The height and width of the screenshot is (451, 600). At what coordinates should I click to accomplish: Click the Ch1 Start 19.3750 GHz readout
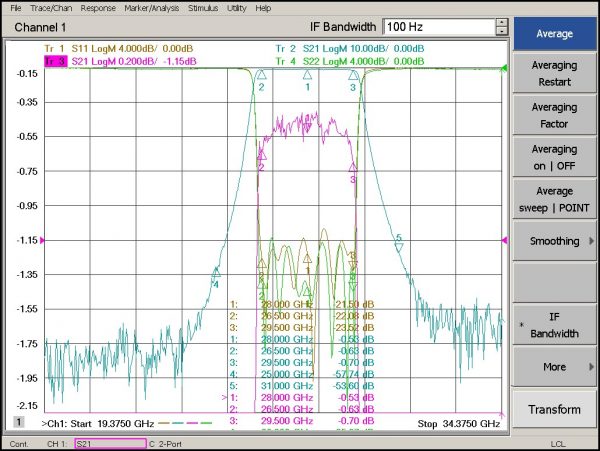tap(98, 424)
